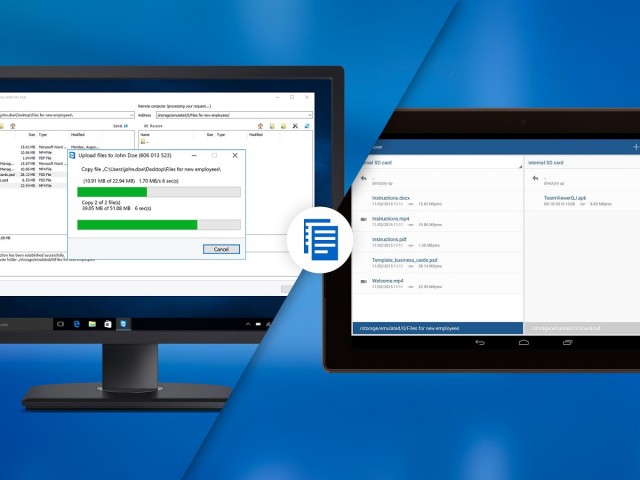Click TeamViewer icon on the taskbar
The height and width of the screenshot is (480, 640).
coord(123,324)
